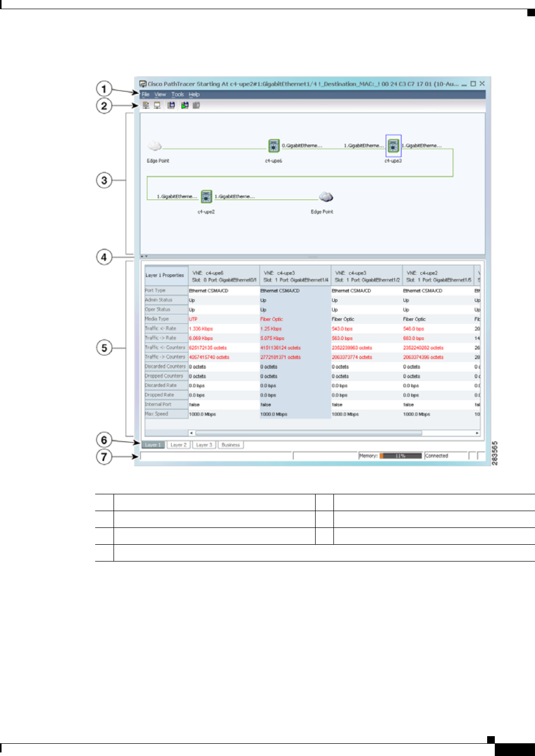Click the Max Speed row label
The width and height of the screenshot is (535, 756).
pos(166,414)
